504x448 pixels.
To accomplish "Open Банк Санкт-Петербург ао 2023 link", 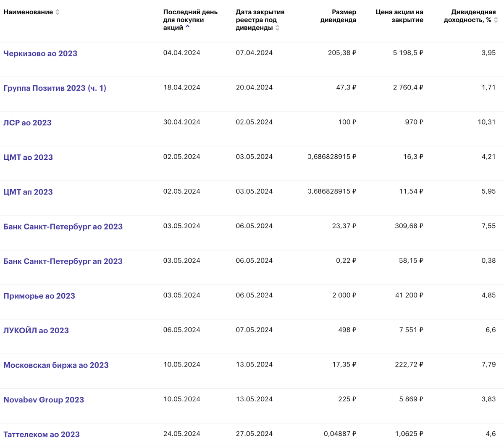I will click(x=63, y=227).
